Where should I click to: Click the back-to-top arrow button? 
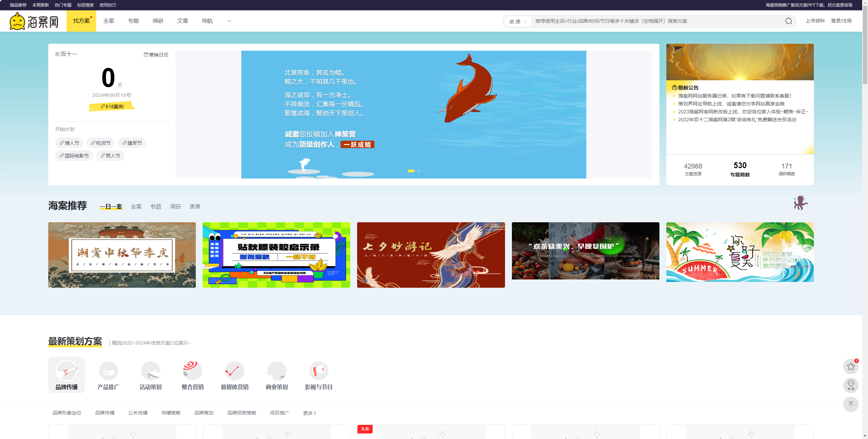(851, 404)
